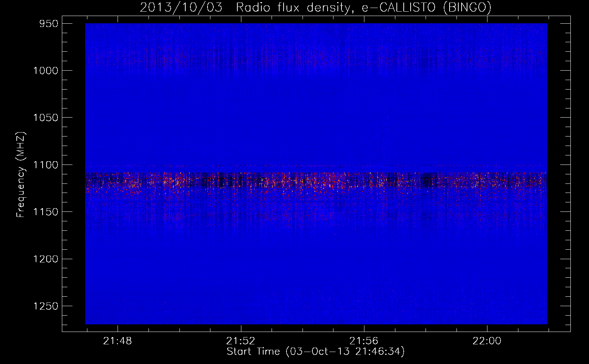Click the 21:52 time axis label
Screen dimensions: 589x364
[241, 341]
